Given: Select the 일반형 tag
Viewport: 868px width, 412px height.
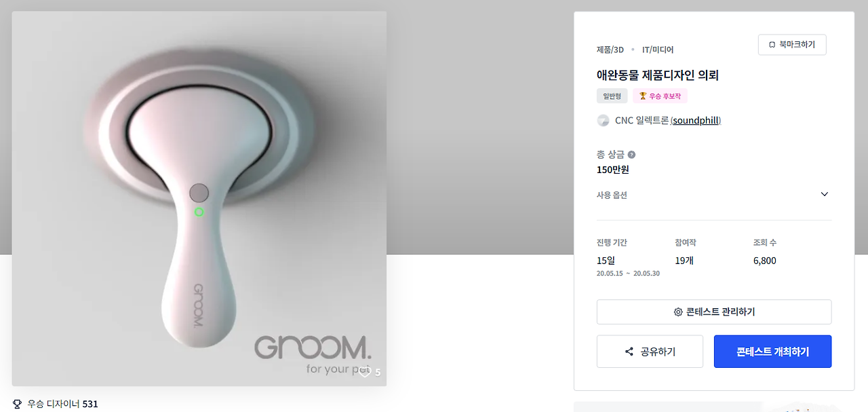Looking at the screenshot, I should click(612, 96).
